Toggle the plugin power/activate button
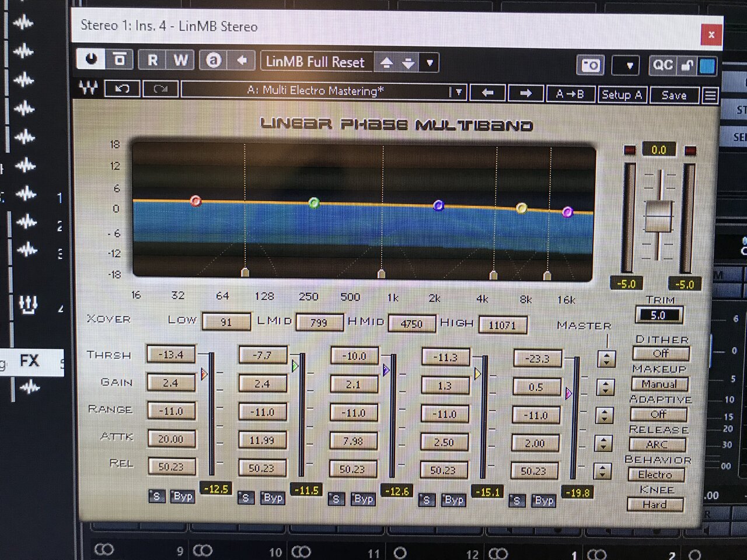 pos(91,60)
